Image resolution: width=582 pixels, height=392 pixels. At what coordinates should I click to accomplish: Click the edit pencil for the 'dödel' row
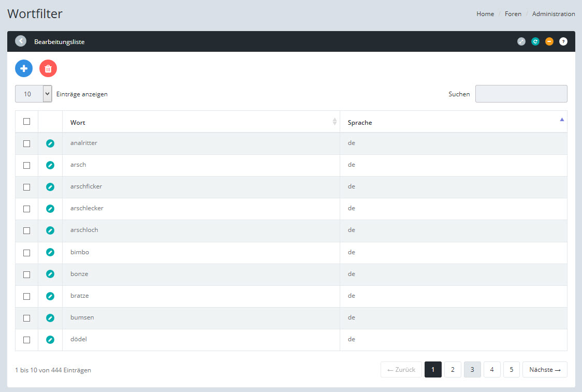coord(50,340)
